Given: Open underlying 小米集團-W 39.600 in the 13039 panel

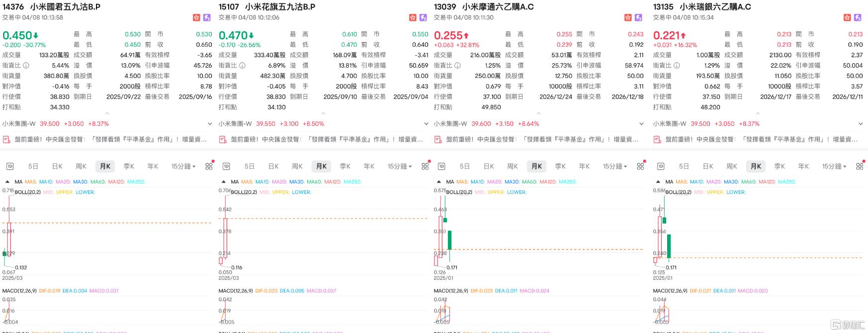Looking at the screenshot, I should point(487,124).
